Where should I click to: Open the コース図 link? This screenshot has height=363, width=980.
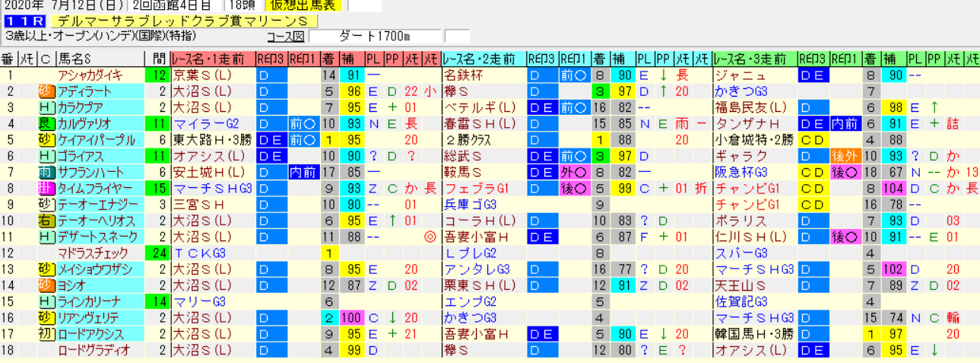tap(286, 37)
